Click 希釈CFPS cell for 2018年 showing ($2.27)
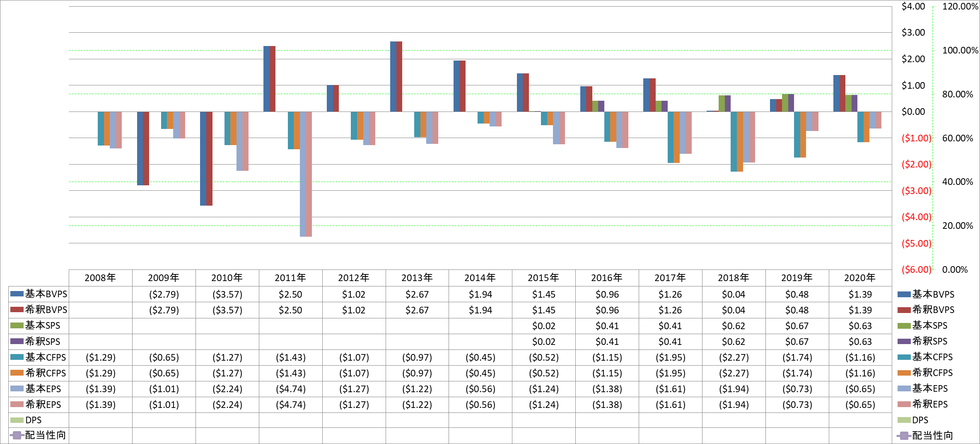980x444 pixels. [x=734, y=373]
